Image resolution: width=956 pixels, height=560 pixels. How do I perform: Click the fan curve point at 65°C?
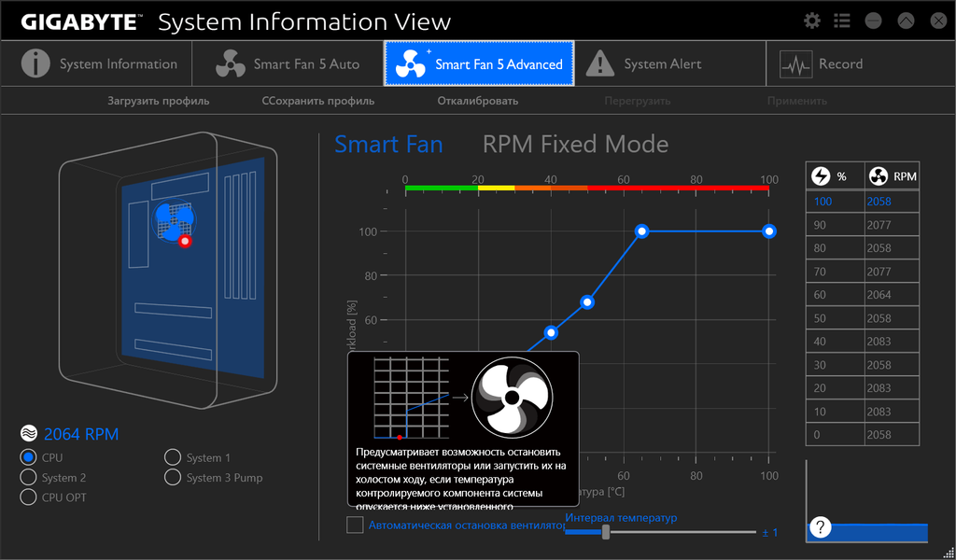[x=641, y=231]
